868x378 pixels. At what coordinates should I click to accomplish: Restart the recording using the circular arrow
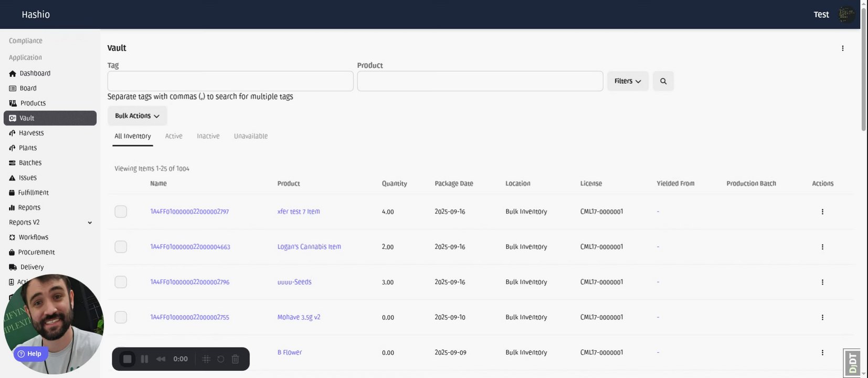pos(221,359)
